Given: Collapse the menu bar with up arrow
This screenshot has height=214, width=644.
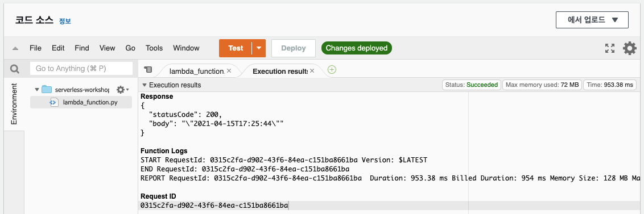Looking at the screenshot, I should tap(15, 48).
